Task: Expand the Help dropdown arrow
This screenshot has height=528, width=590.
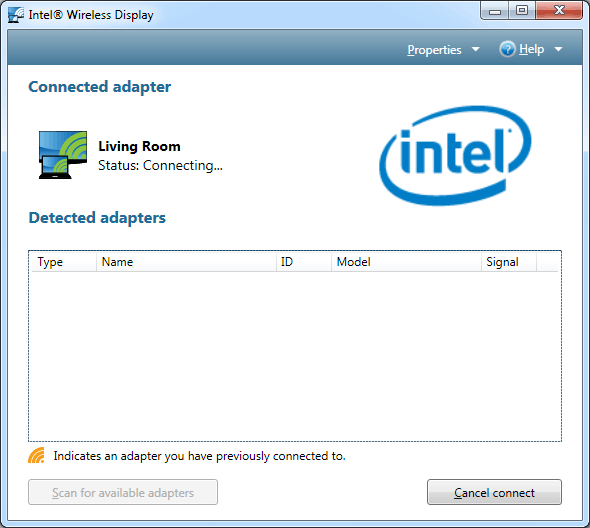Action: pyautogui.click(x=558, y=49)
